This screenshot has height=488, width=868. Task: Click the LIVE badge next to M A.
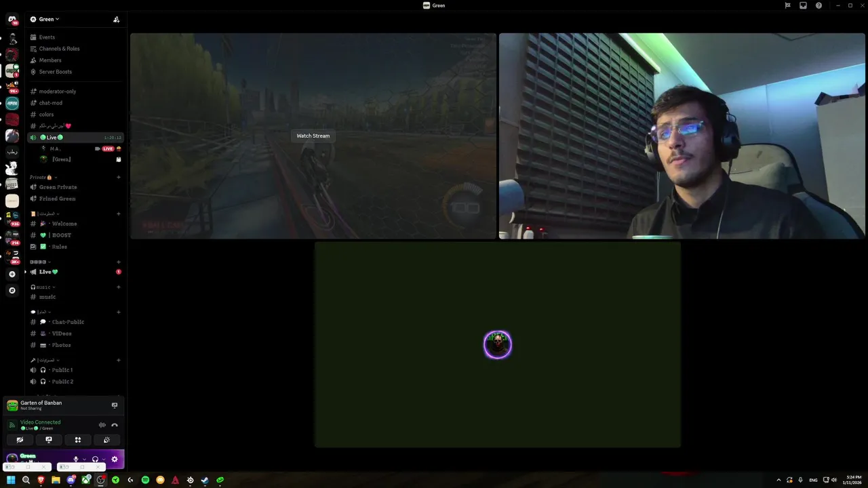108,148
